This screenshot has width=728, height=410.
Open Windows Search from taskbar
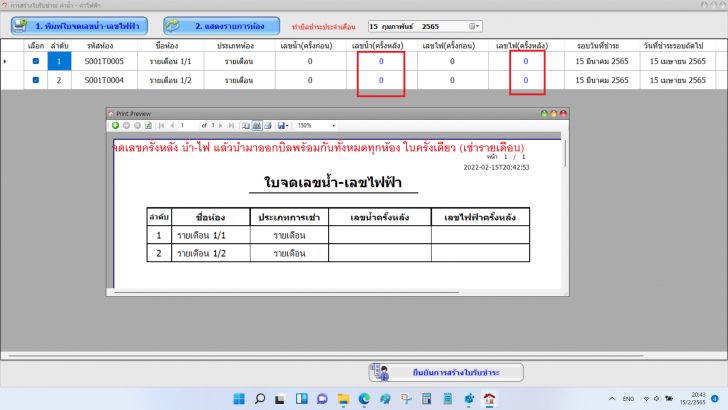point(260,399)
